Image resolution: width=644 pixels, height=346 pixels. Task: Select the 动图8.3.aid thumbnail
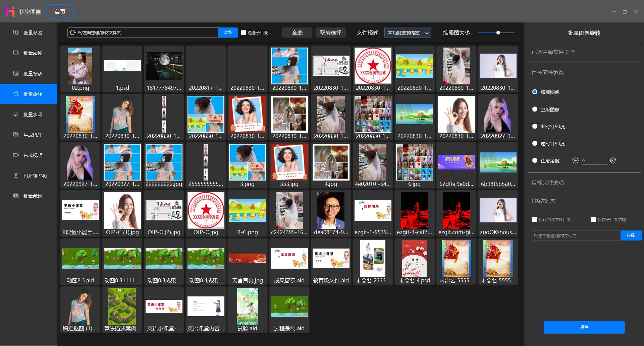click(80, 262)
